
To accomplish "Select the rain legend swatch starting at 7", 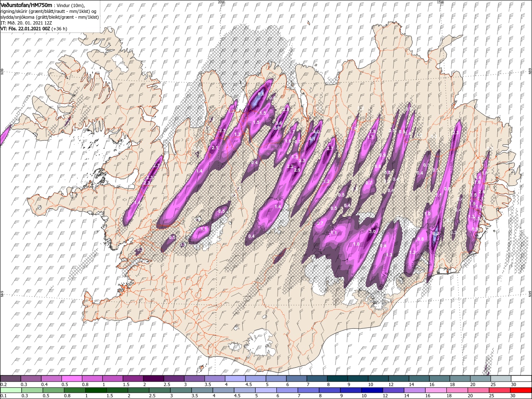I will click(x=308, y=390).
